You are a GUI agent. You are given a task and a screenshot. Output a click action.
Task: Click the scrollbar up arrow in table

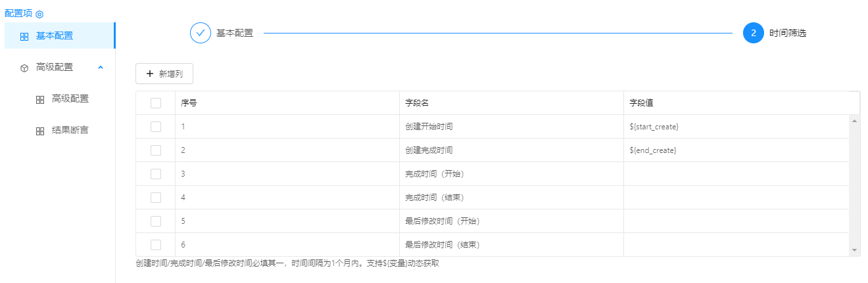854,121
